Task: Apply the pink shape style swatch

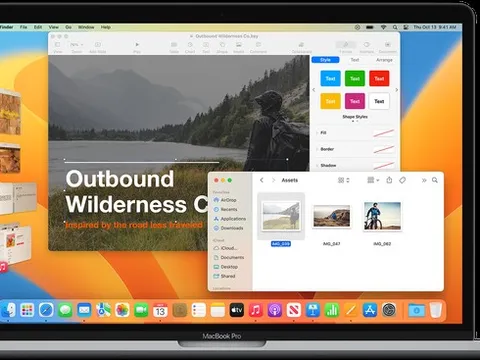Action: (355, 101)
